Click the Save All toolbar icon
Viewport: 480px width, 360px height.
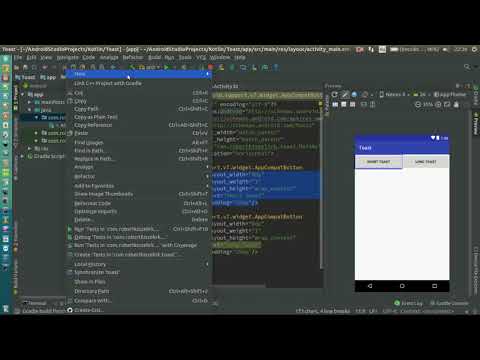[x=25, y=67]
